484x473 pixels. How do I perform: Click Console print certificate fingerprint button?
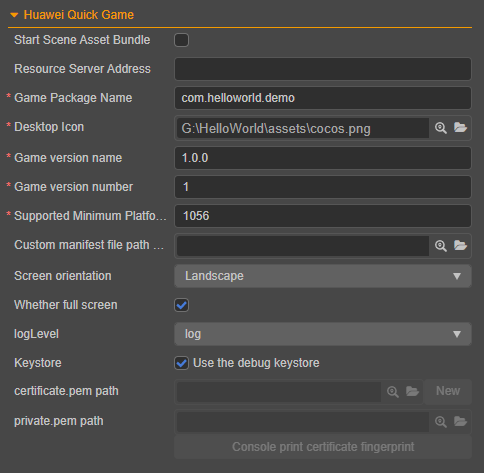tap(323, 447)
